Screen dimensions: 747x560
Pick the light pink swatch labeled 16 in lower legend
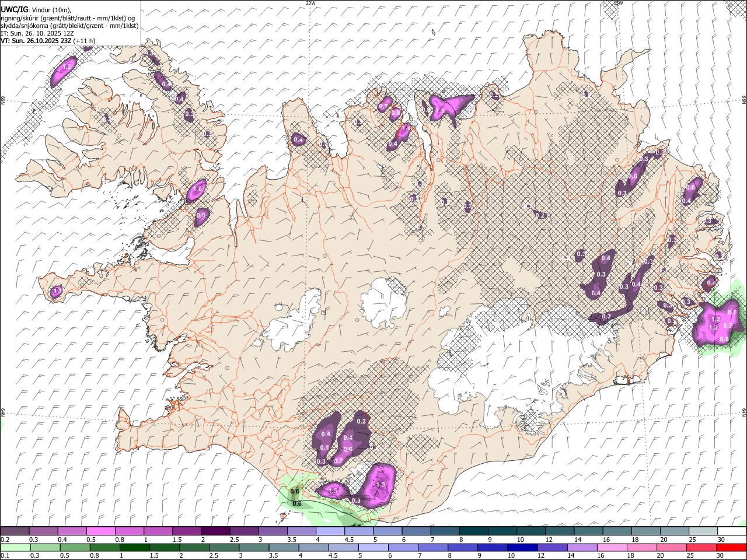[613, 547]
